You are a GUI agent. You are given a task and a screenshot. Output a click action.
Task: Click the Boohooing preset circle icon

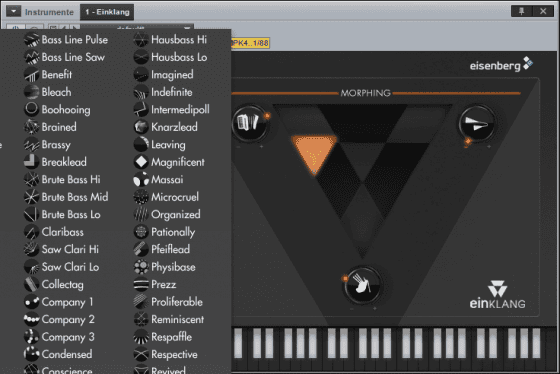coord(31,109)
